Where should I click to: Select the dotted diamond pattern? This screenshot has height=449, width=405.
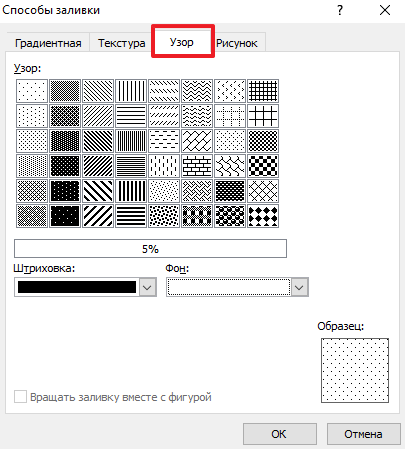[x=230, y=141]
